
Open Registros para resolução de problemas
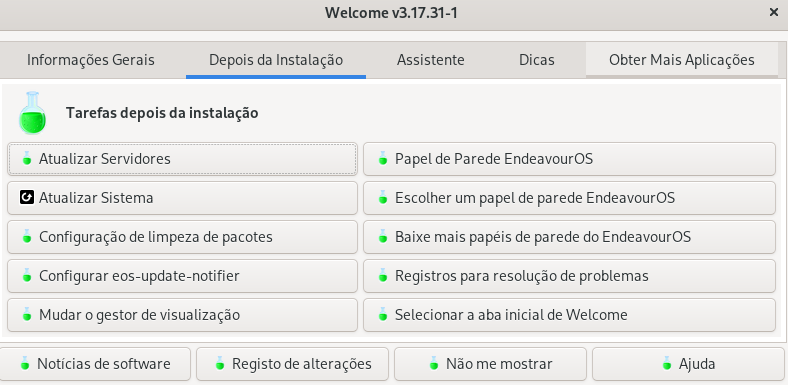569,276
